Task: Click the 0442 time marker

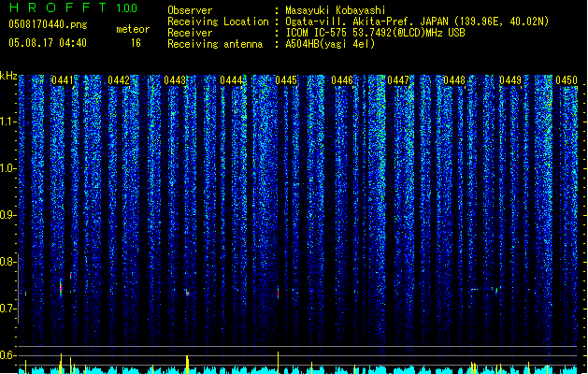Action: (119, 80)
